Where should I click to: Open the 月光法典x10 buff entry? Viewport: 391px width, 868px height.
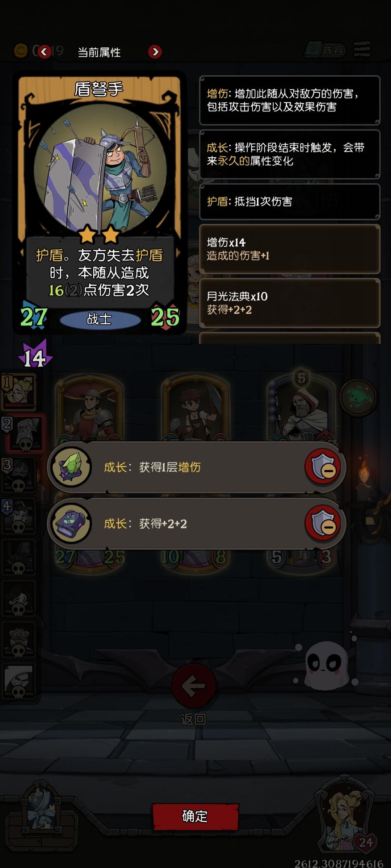[x=290, y=303]
